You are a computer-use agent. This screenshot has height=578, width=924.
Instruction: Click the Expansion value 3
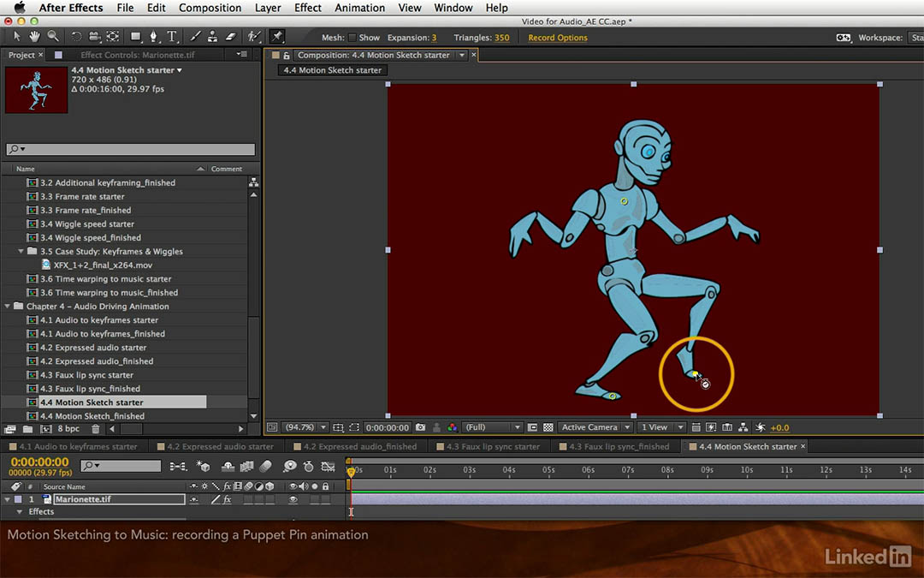(434, 37)
